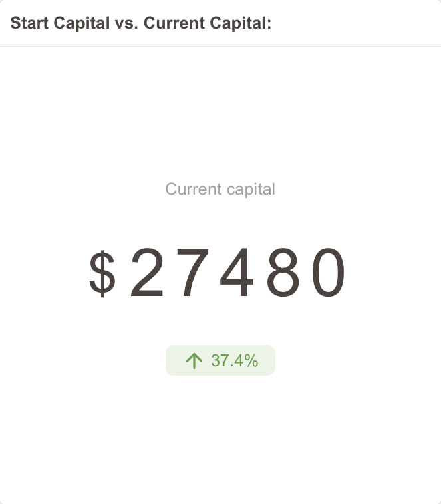Select the digit 7 in the capital amount
The height and width of the screenshot is (504, 441).
[193, 273]
